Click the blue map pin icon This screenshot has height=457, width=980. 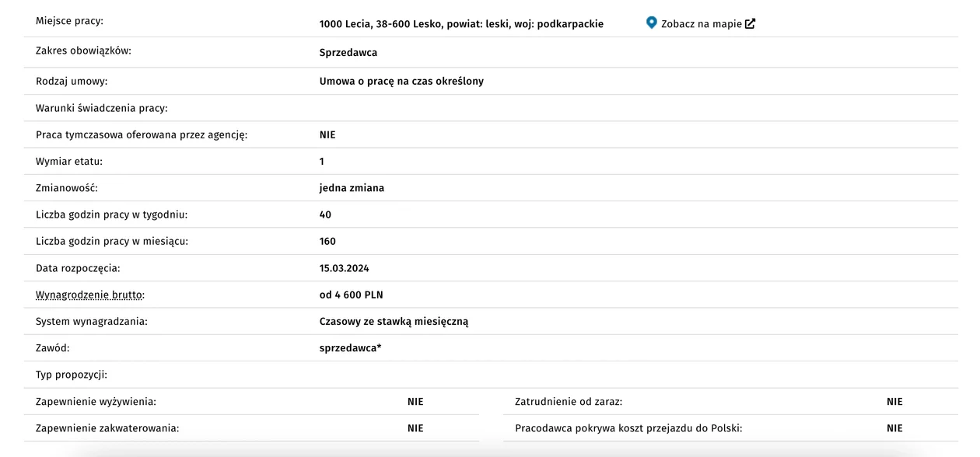click(x=652, y=23)
